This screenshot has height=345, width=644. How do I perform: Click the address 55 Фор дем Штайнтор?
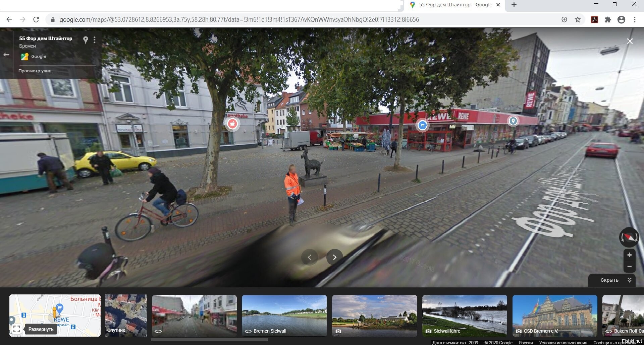point(46,38)
